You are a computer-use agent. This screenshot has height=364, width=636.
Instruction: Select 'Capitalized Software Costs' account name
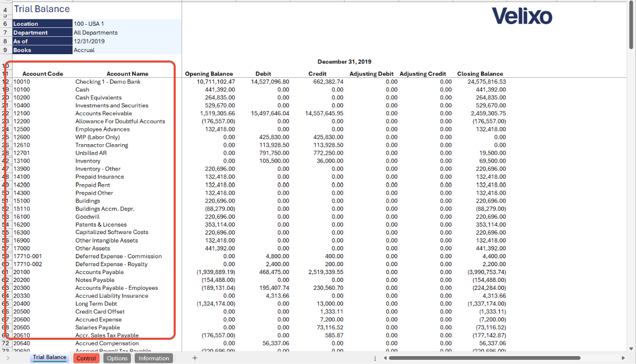112,232
